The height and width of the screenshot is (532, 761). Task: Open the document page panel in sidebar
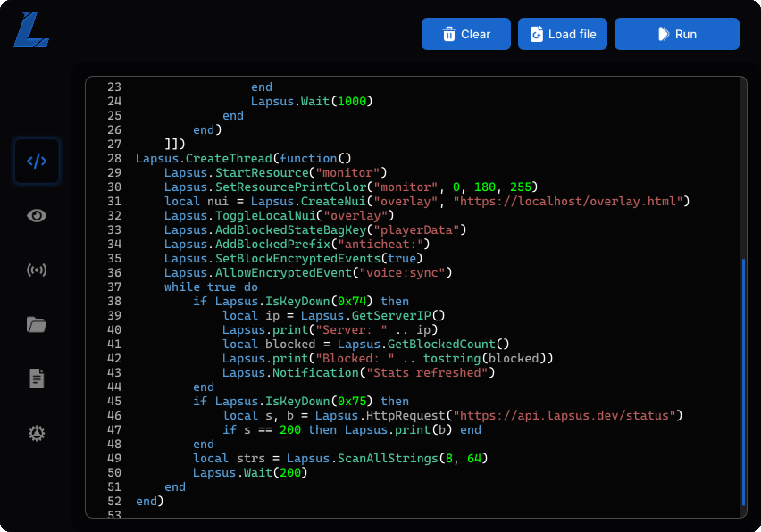[37, 379]
